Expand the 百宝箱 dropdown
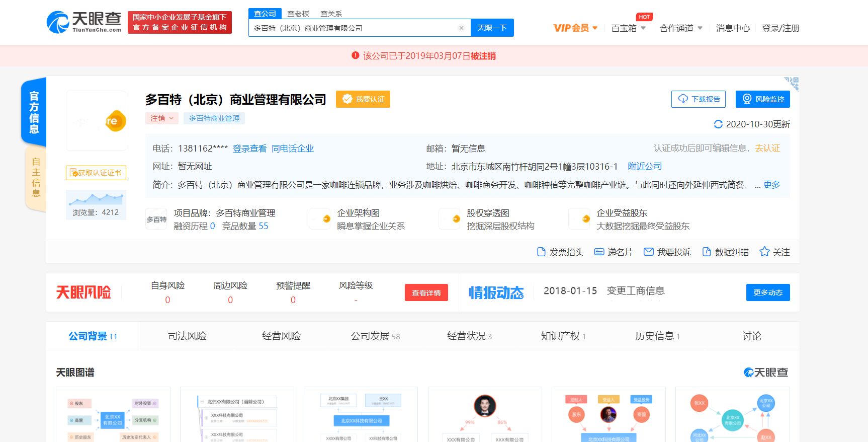Screen dimensions: 868x442 pyautogui.click(x=628, y=28)
